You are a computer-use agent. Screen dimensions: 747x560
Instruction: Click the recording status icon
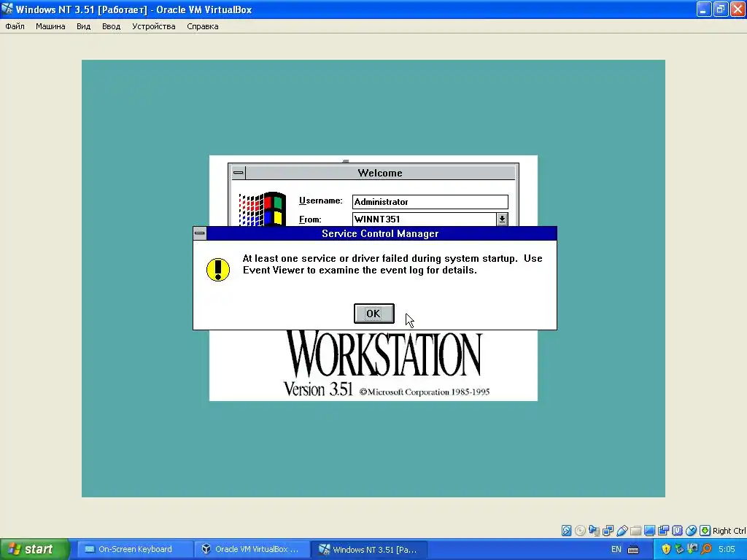663,531
